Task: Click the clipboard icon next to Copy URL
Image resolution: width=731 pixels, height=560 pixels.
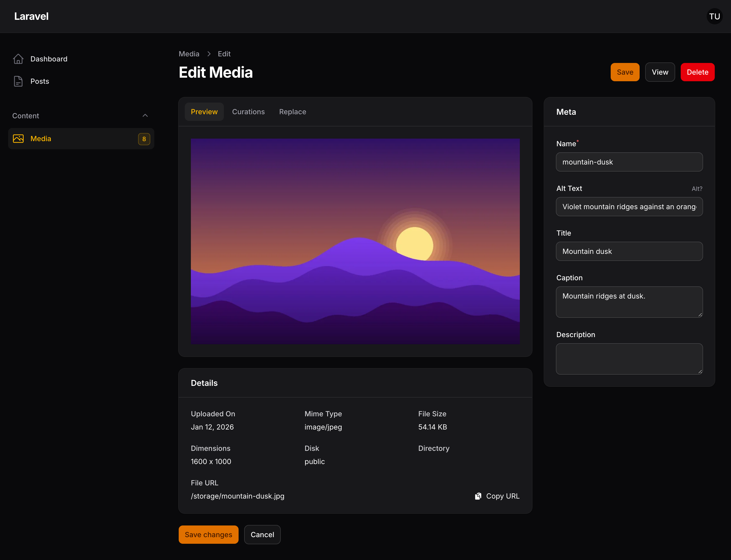Action: click(x=478, y=496)
